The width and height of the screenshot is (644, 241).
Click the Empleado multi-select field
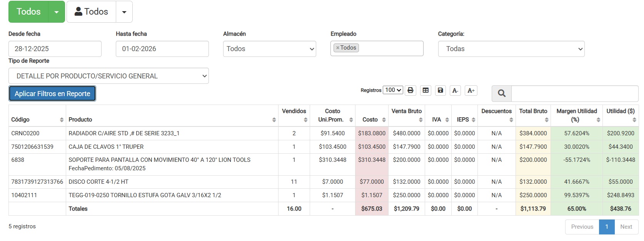[377, 48]
